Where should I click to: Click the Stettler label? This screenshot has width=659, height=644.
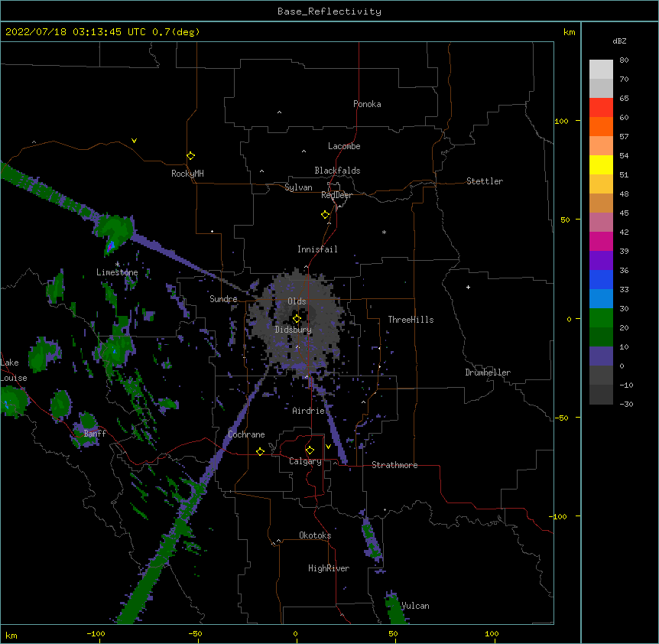(x=485, y=181)
